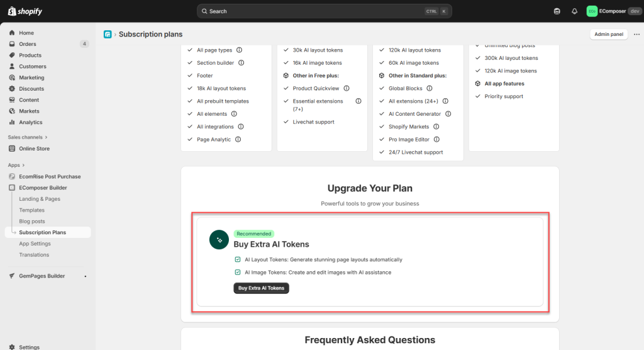Click into the Search field
The image size is (644, 350).
pyautogui.click(x=325, y=11)
